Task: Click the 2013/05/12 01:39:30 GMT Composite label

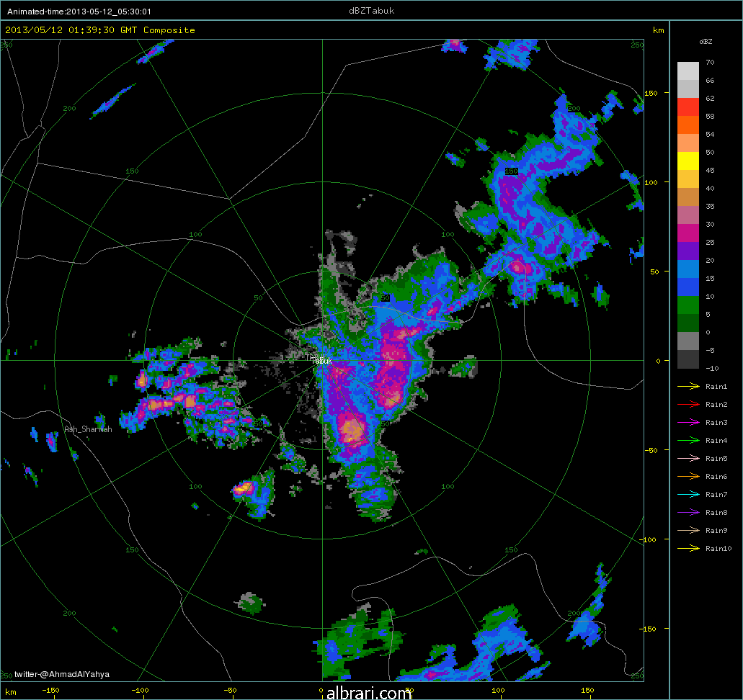Action: click(x=100, y=30)
